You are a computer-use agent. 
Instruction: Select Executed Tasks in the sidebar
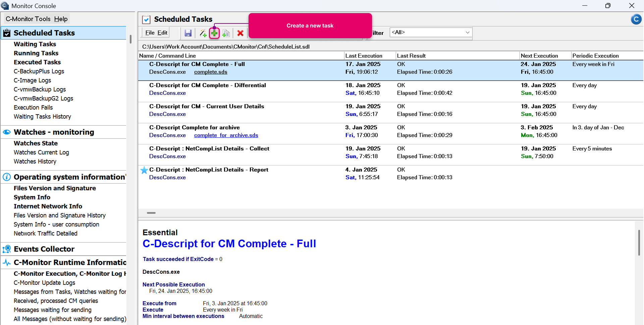tap(37, 62)
